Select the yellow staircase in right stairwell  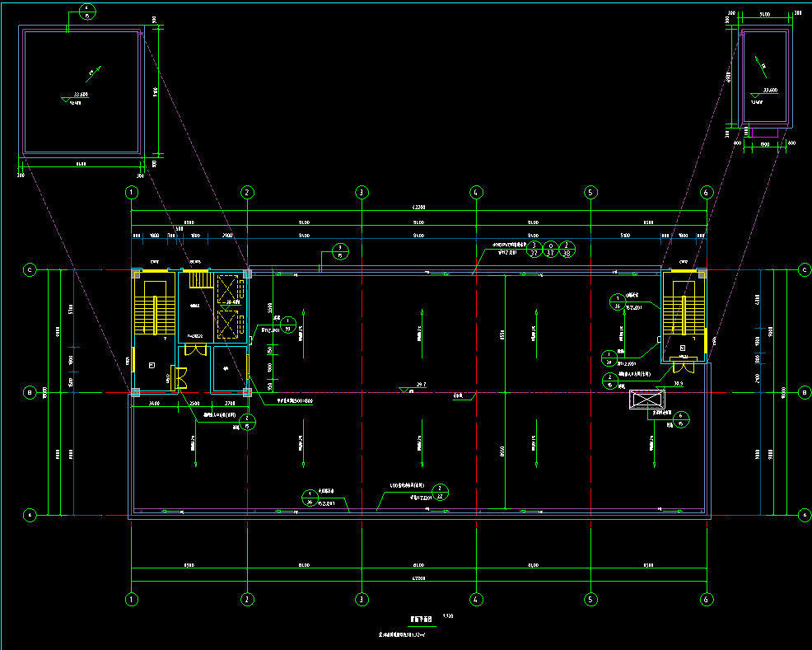coord(682,315)
